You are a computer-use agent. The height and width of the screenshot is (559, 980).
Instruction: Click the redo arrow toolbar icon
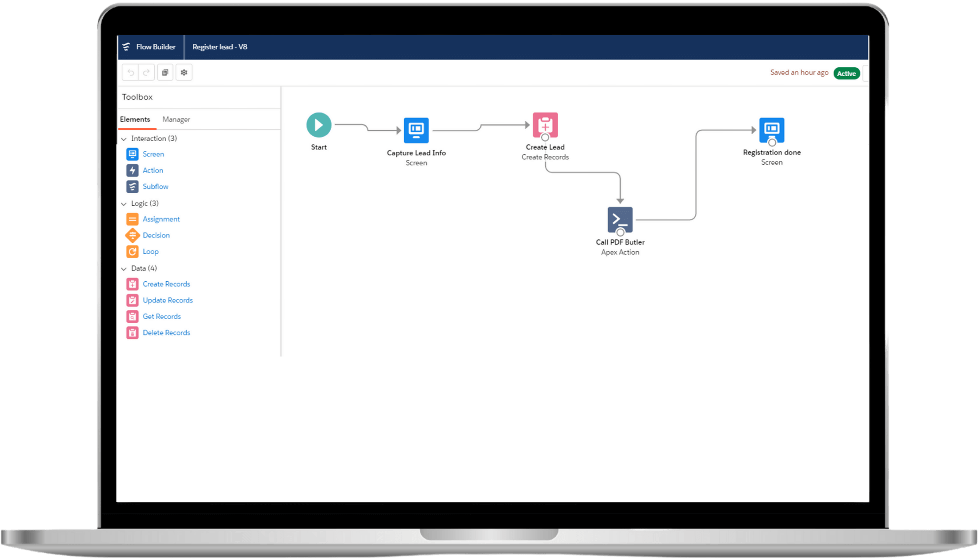pos(147,72)
